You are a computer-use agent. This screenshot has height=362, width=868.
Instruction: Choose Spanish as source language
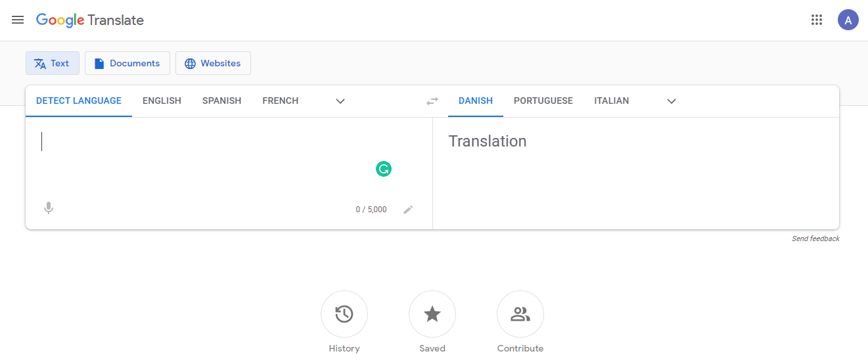coord(221,101)
